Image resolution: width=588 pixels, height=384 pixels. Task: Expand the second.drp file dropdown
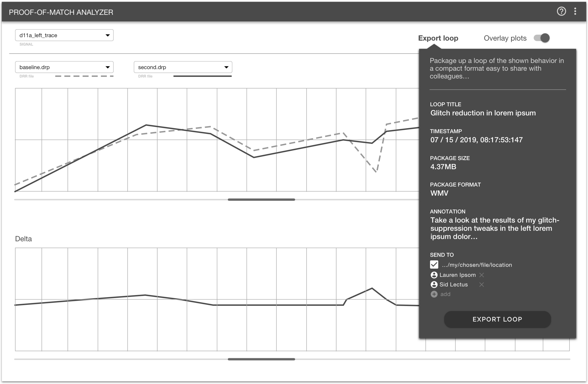183,67
